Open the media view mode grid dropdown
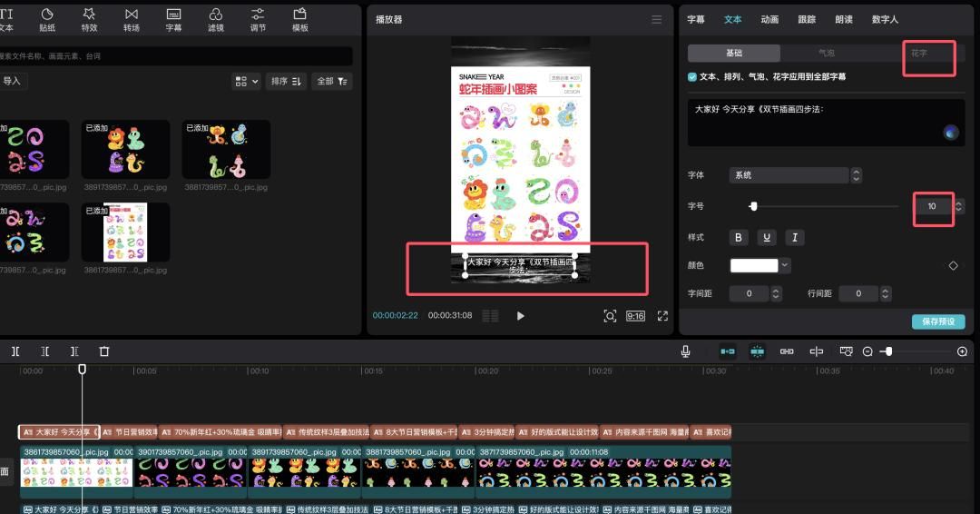The image size is (980, 514). [x=246, y=82]
